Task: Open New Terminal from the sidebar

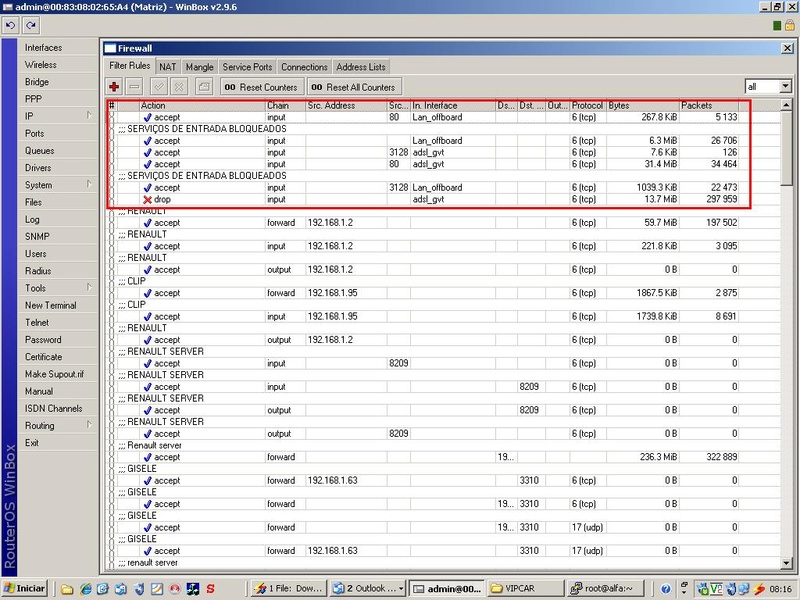Action: pos(57,305)
